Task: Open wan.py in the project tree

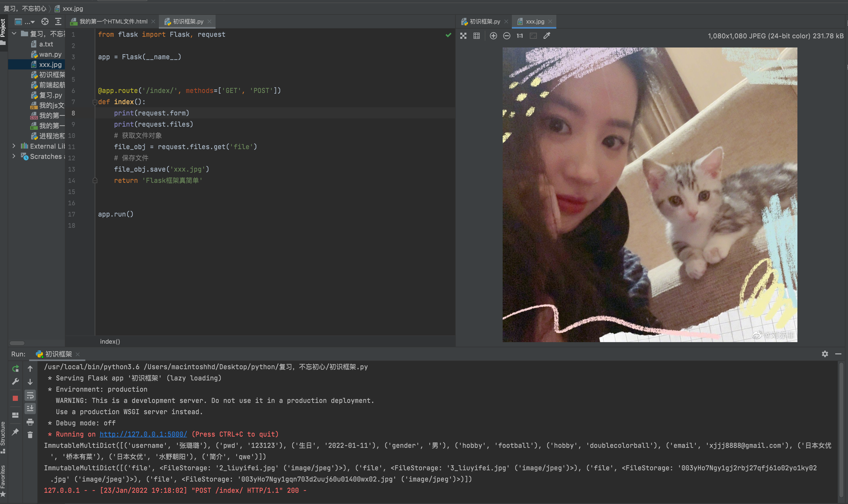Action: (x=50, y=54)
